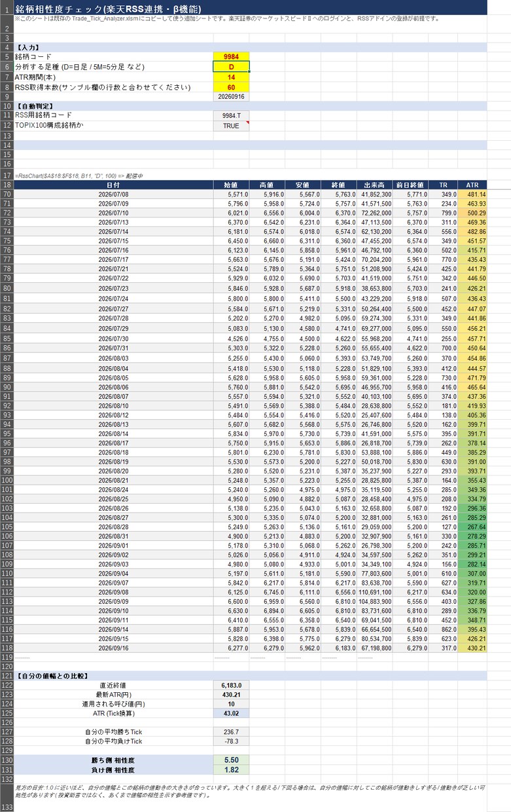
Task: Click the 出来高 column header
Action: coord(375,185)
